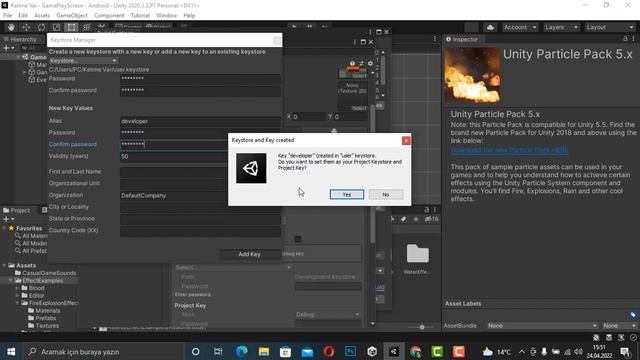Open the Layers dropdown
Image resolution: width=640 pixels, height=360 pixels.
(x=561, y=27)
